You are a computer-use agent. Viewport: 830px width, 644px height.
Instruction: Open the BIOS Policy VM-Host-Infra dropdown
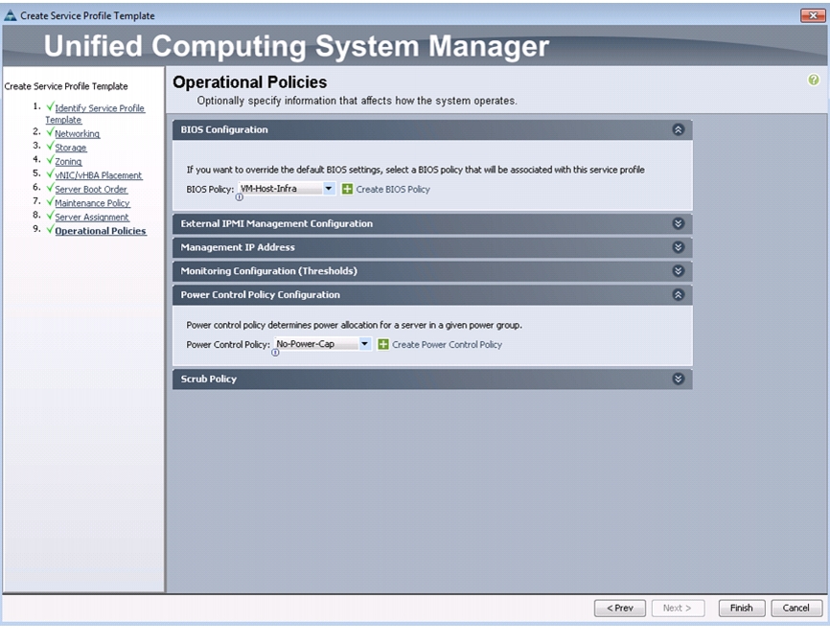(287, 189)
